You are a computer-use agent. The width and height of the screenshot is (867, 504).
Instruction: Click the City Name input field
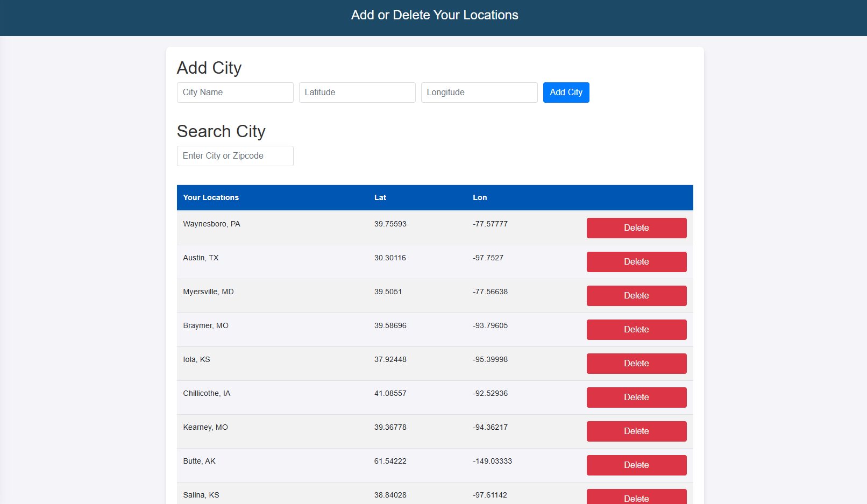pyautogui.click(x=235, y=93)
